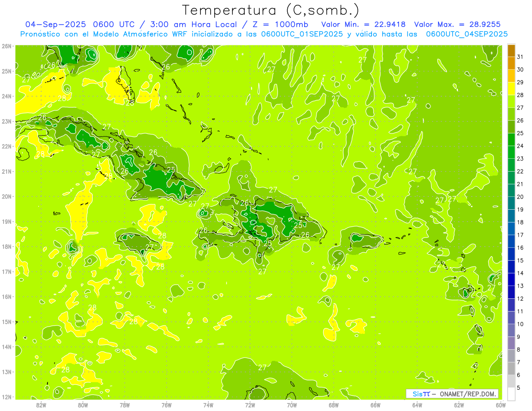Viewport: 532px width, 411px height.
Task: Click the longitude axis label "62W"
Action: pyautogui.click(x=459, y=404)
